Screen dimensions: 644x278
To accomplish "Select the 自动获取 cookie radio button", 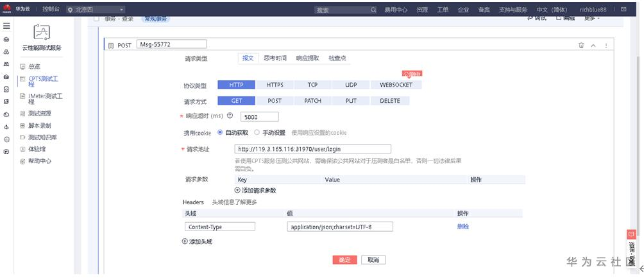I will pos(220,132).
